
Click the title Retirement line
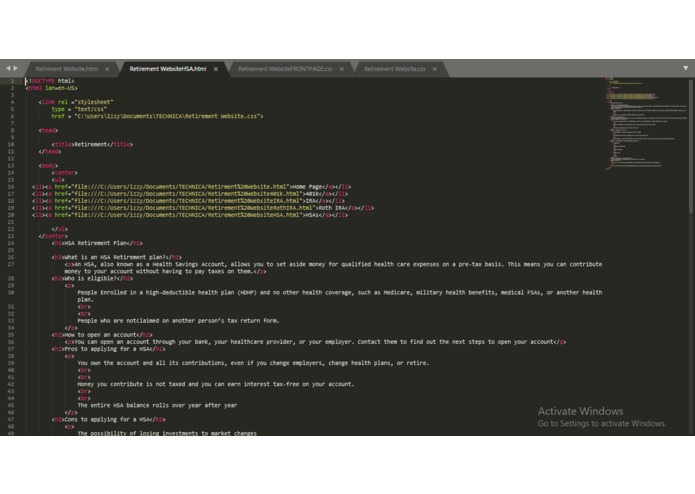tap(92, 145)
